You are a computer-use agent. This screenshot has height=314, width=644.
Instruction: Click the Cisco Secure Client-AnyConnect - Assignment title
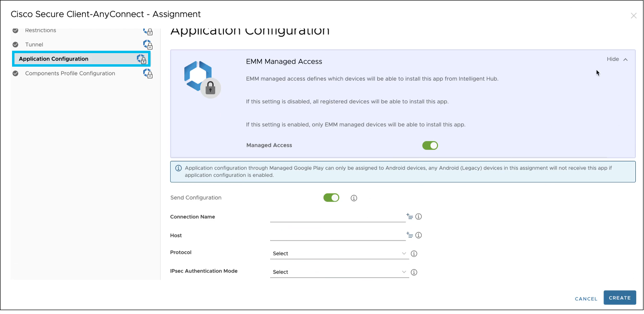pyautogui.click(x=106, y=14)
